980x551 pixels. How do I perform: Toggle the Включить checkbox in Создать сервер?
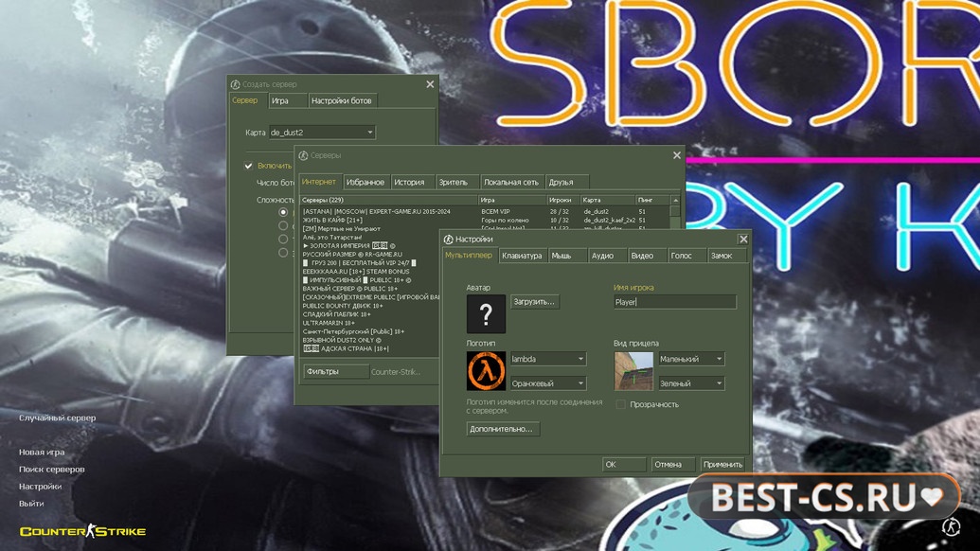[248, 166]
